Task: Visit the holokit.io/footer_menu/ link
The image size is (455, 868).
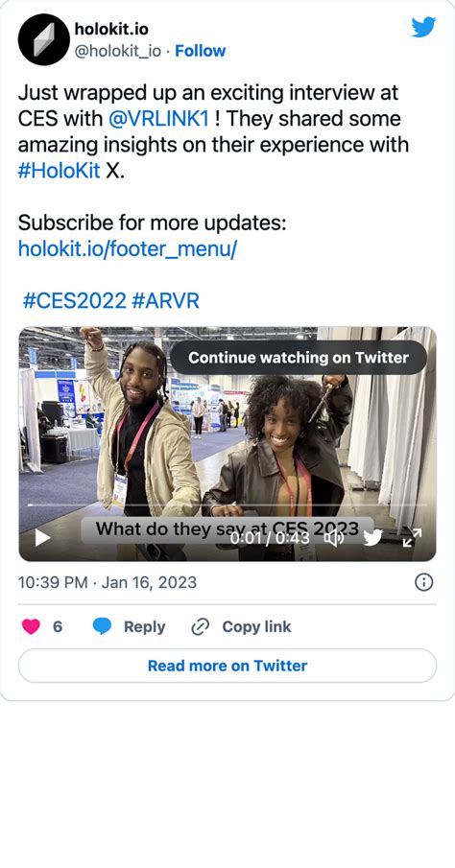Action: 128,249
